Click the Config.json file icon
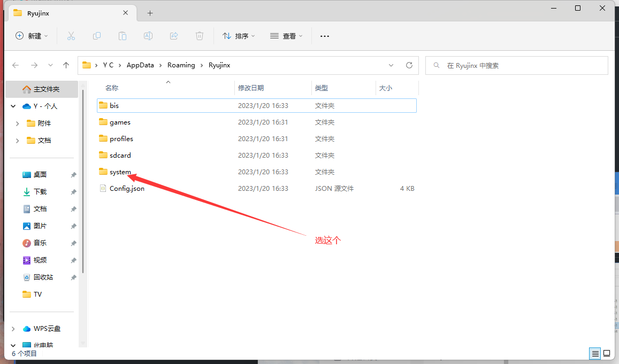Image resolution: width=619 pixels, height=364 pixels. click(x=103, y=189)
